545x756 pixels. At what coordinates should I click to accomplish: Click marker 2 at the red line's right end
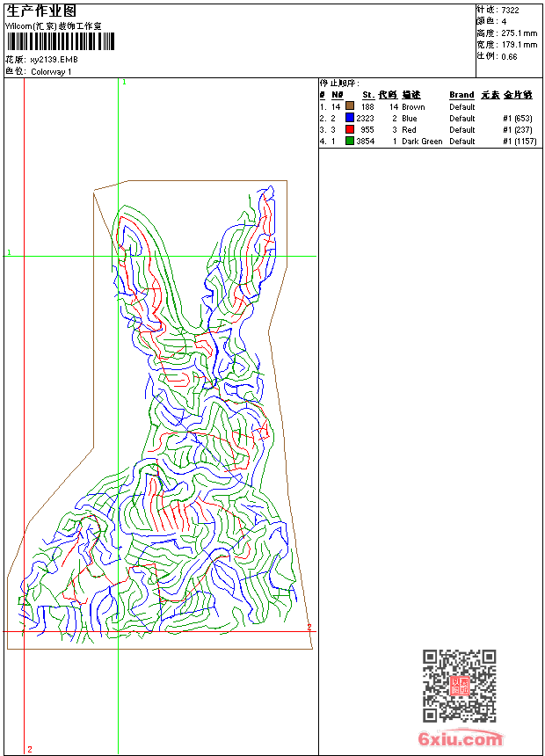(x=309, y=627)
